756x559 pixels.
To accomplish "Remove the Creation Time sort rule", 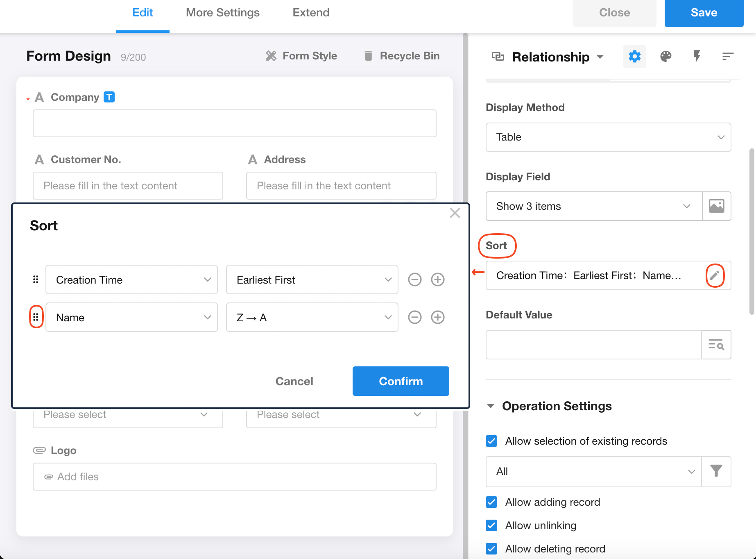I will click(414, 280).
